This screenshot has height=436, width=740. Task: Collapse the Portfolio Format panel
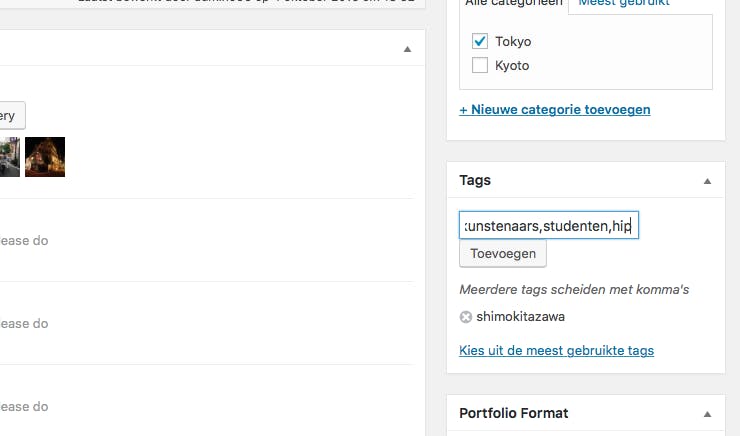[x=707, y=413]
